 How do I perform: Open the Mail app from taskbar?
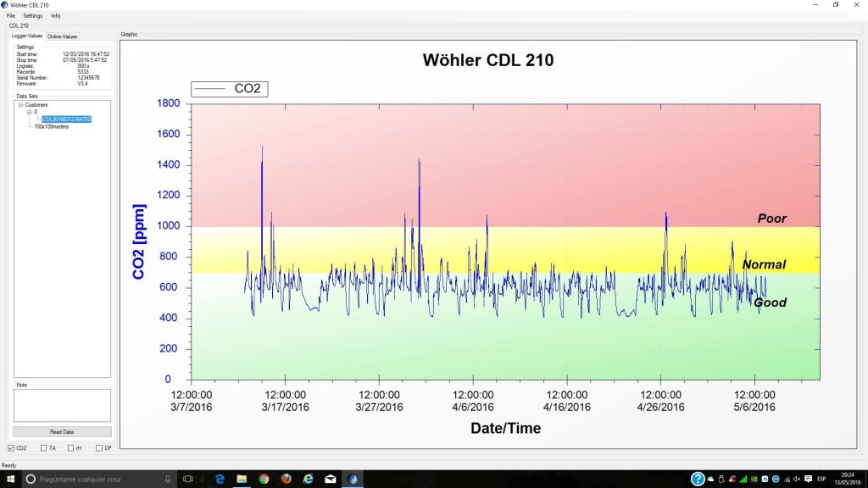331,480
